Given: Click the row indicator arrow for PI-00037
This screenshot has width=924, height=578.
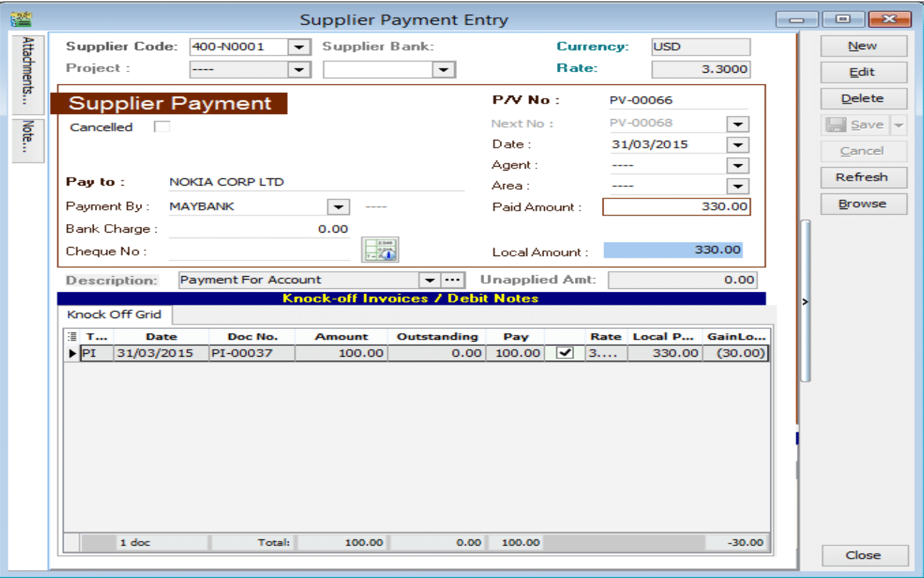Looking at the screenshot, I should pos(72,353).
